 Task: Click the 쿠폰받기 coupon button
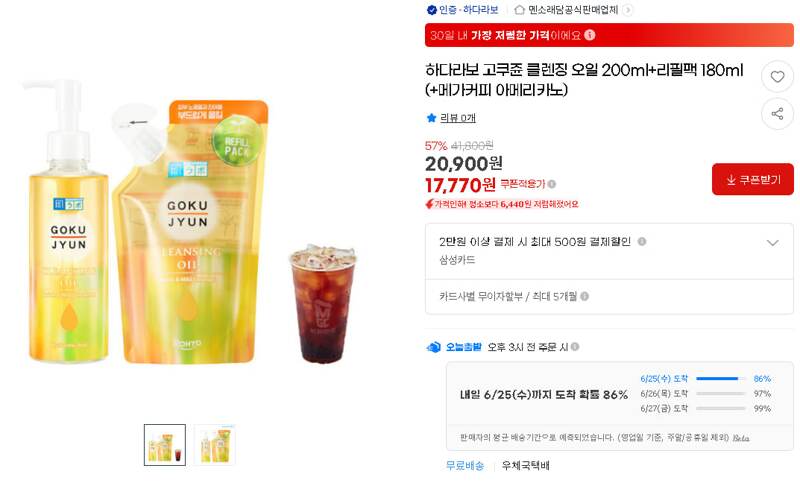point(753,179)
